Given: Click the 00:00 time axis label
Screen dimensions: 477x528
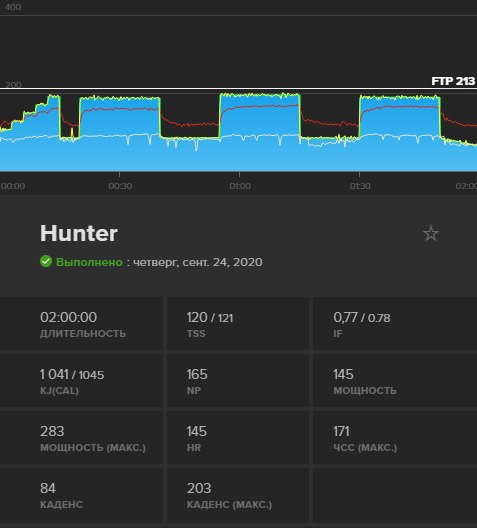Looking at the screenshot, I should click(12, 186).
